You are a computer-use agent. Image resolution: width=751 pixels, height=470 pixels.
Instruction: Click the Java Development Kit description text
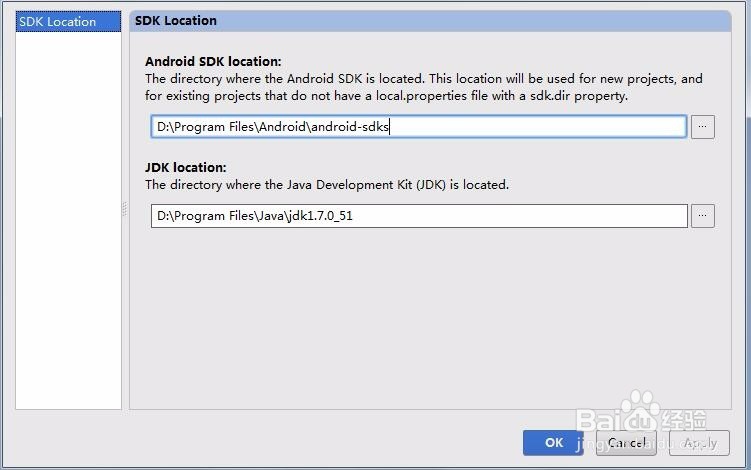(x=327, y=184)
